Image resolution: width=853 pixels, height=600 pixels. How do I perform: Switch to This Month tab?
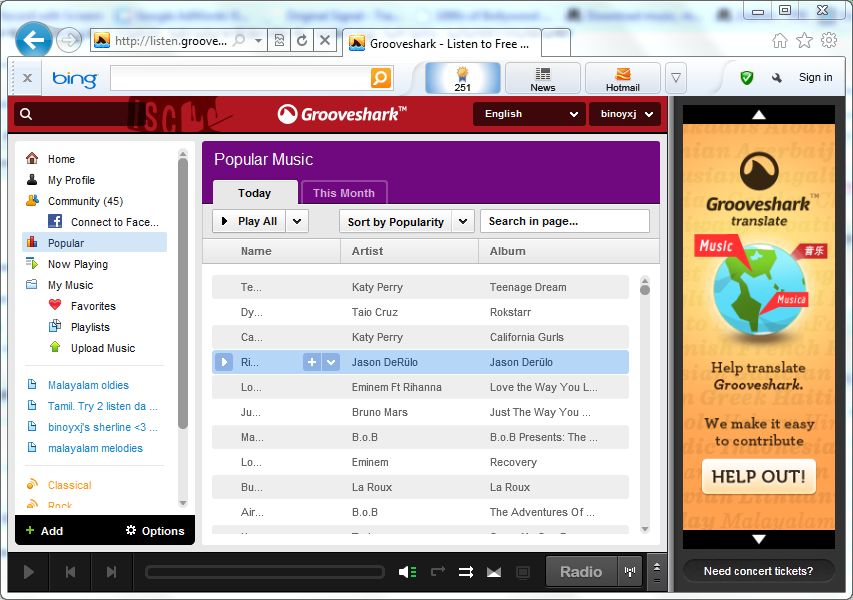(344, 193)
